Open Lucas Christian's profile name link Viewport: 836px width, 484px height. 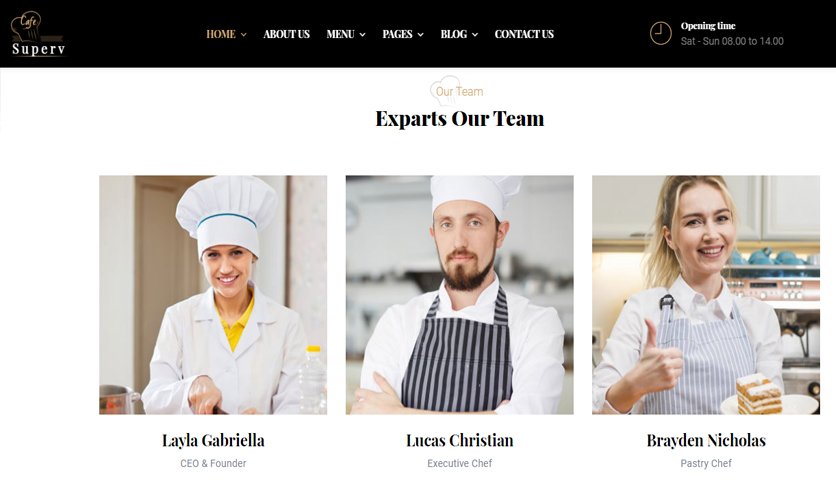click(460, 440)
